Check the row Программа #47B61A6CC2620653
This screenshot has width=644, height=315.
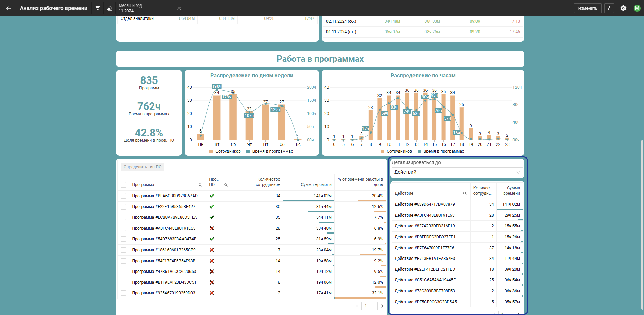click(x=123, y=272)
